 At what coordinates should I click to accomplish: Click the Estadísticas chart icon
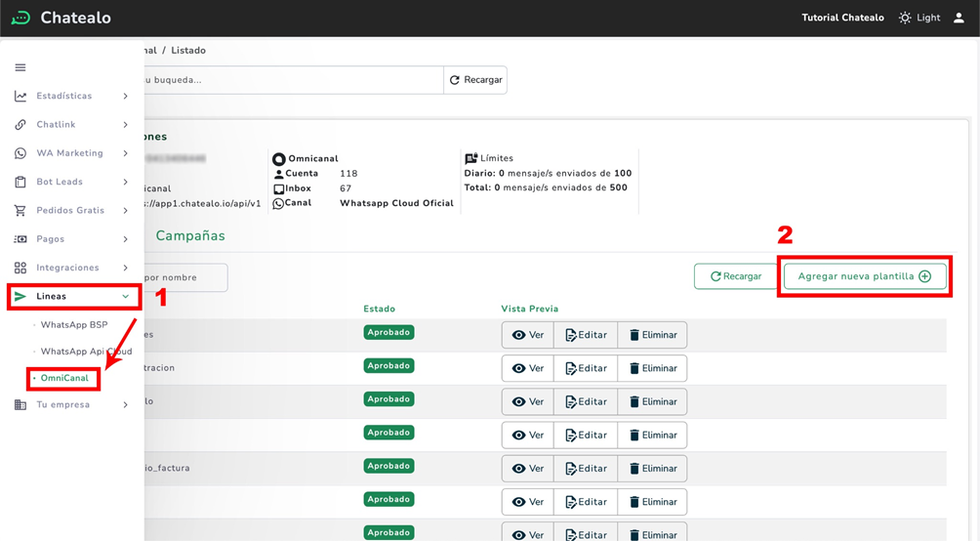(x=20, y=96)
